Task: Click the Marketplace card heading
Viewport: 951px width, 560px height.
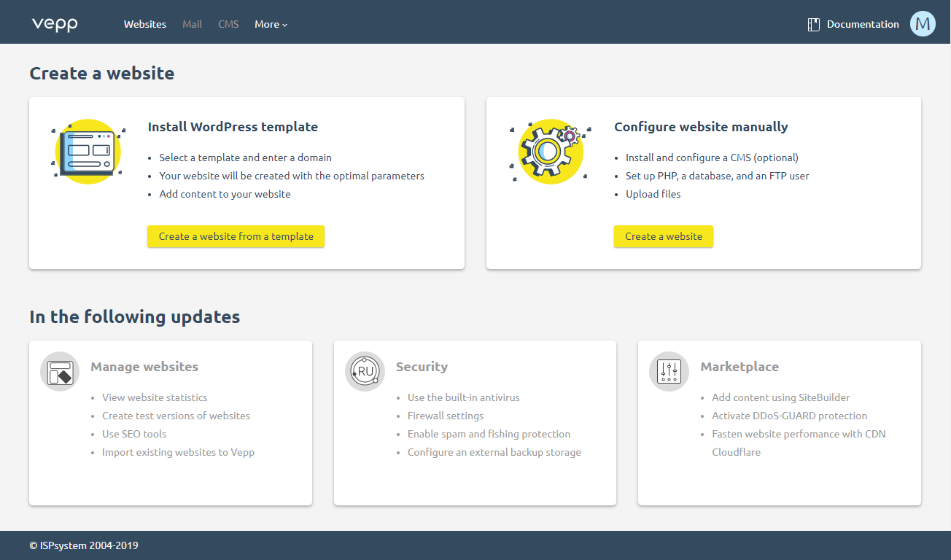Action: (x=740, y=367)
